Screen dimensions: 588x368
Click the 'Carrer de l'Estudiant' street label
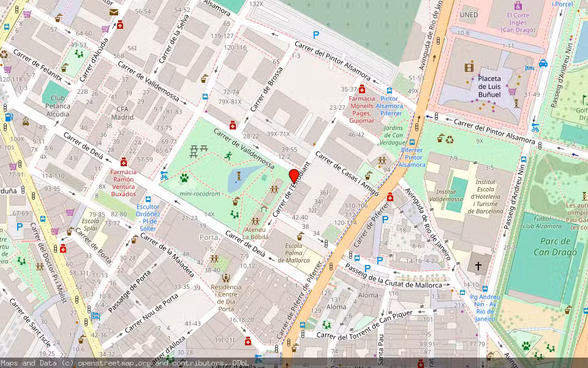[292, 190]
